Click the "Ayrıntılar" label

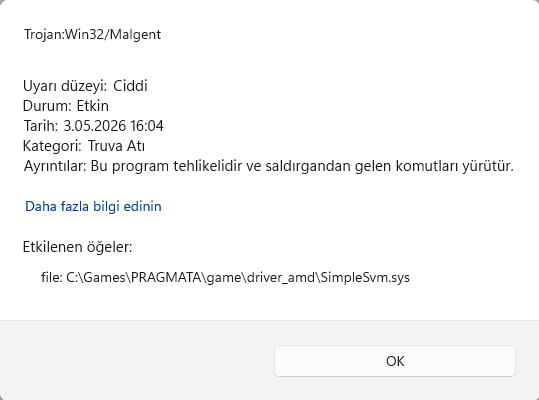pos(55,166)
